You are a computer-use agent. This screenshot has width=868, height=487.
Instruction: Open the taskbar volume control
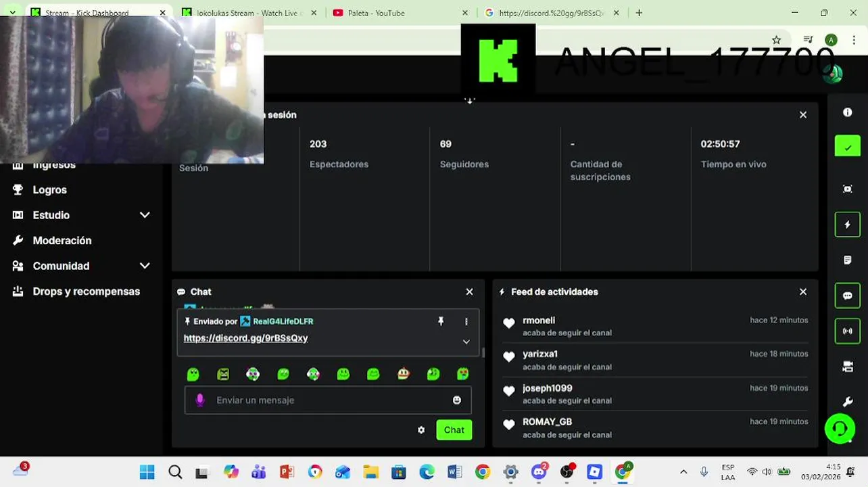coord(767,471)
